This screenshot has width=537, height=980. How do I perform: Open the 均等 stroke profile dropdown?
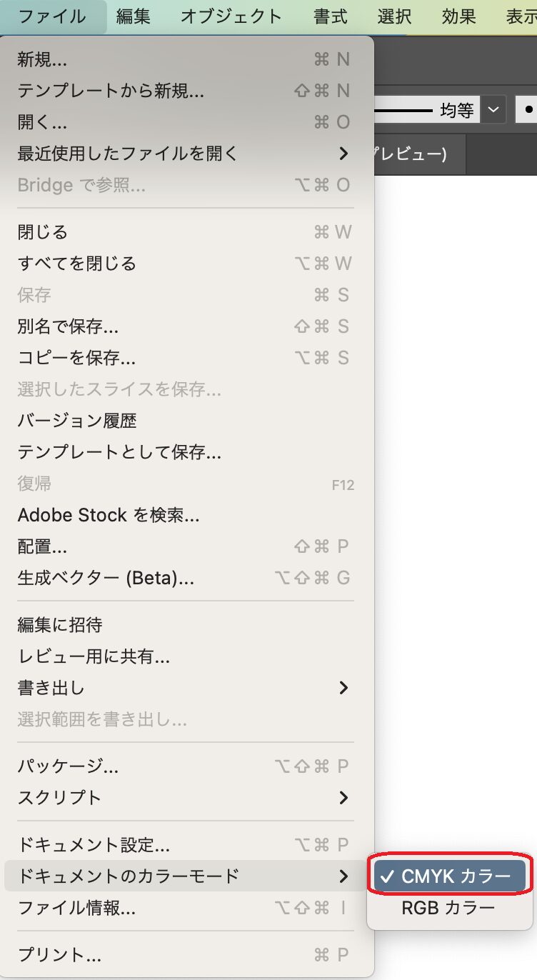(493, 110)
